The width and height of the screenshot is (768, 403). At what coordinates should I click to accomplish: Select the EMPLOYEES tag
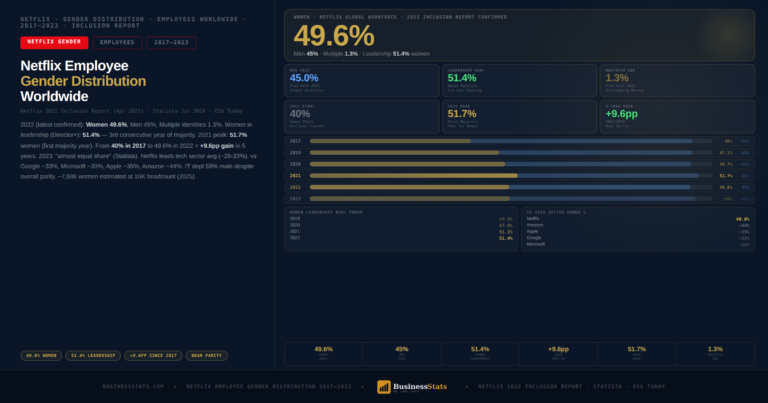click(x=117, y=43)
